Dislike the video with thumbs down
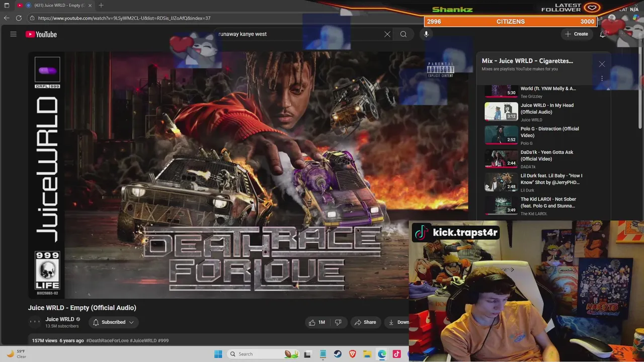Viewport: 644px width, 362px height. tap(338, 322)
